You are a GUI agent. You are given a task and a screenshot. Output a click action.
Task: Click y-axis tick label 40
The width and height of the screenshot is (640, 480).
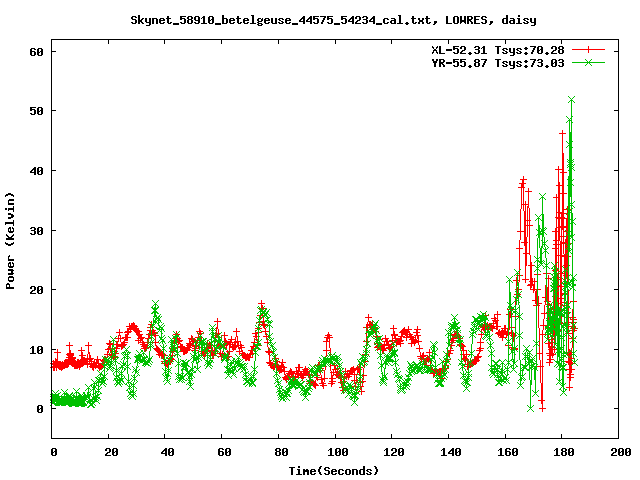point(36,171)
